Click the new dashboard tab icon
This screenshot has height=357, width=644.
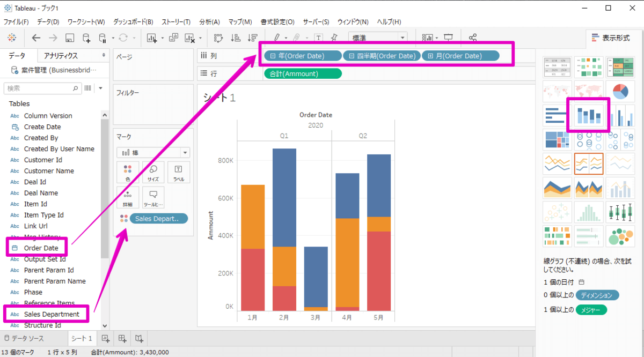click(x=122, y=338)
